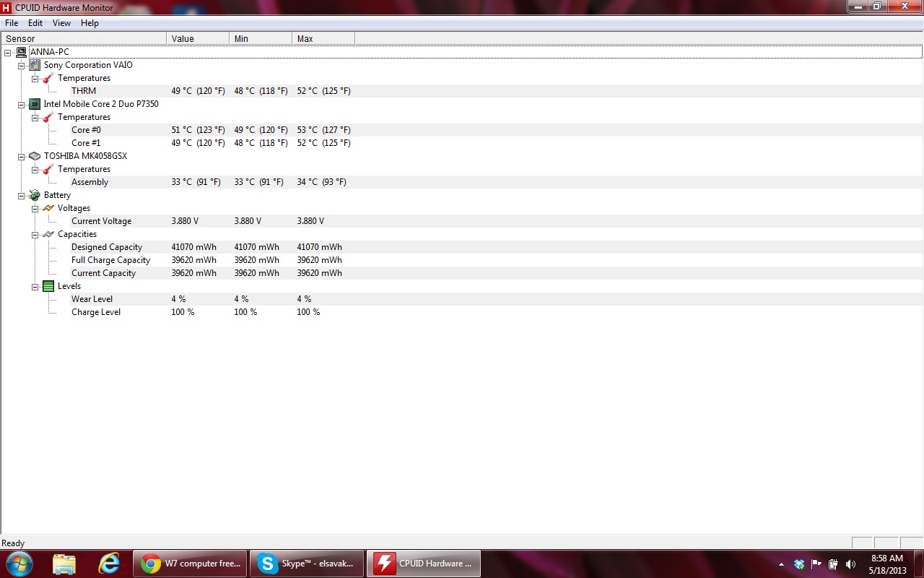Click the 41070 mWh Value cell

193,247
